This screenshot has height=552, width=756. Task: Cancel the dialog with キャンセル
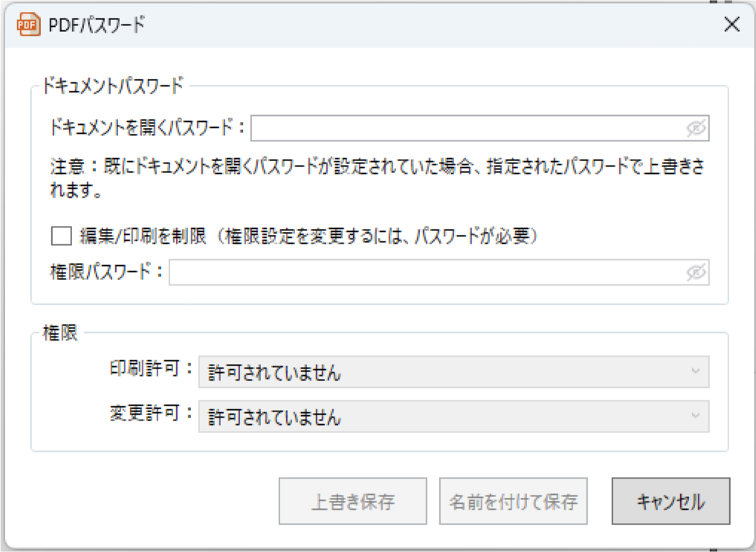[671, 501]
